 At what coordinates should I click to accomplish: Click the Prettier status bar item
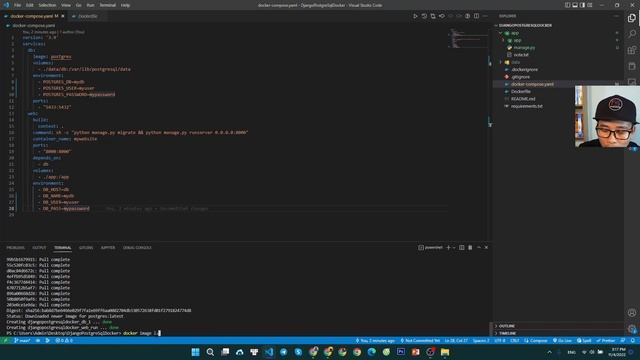(x=605, y=340)
